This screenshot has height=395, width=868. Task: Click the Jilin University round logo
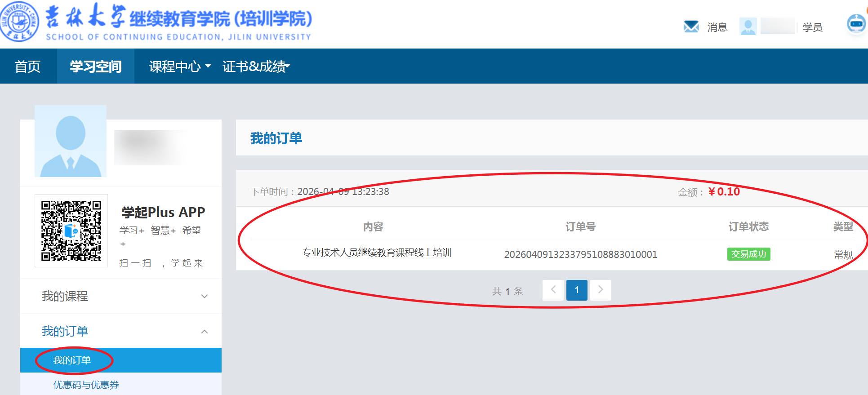[19, 21]
